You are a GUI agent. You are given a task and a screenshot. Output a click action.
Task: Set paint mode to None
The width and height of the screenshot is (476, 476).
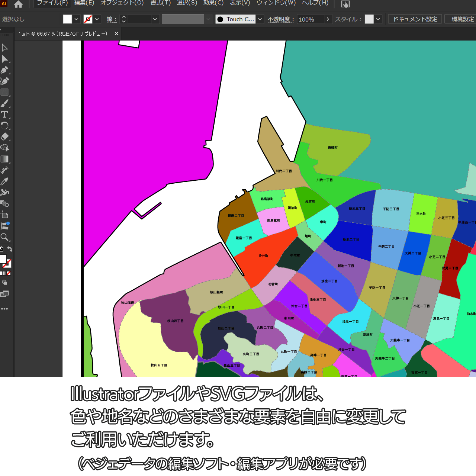tap(9, 273)
